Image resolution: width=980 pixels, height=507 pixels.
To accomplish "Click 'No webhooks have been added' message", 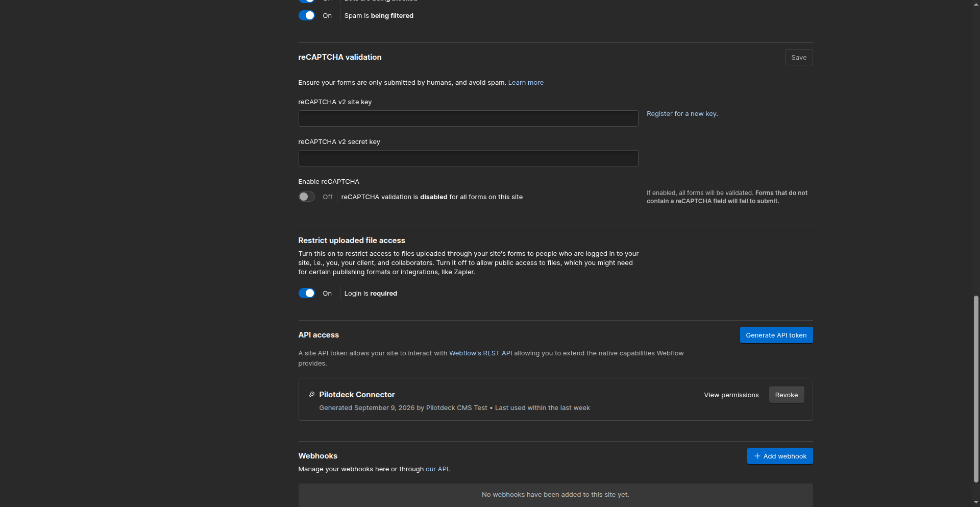I will click(555, 495).
